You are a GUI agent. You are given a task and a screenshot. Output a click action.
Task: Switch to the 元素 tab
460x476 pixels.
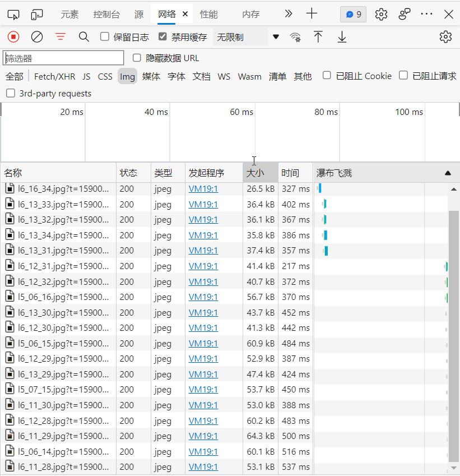[x=69, y=15]
